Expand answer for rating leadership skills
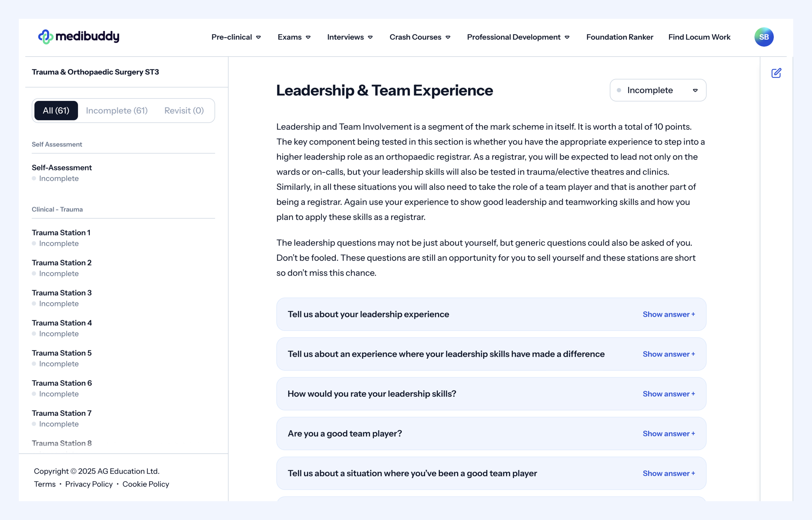 click(x=668, y=394)
